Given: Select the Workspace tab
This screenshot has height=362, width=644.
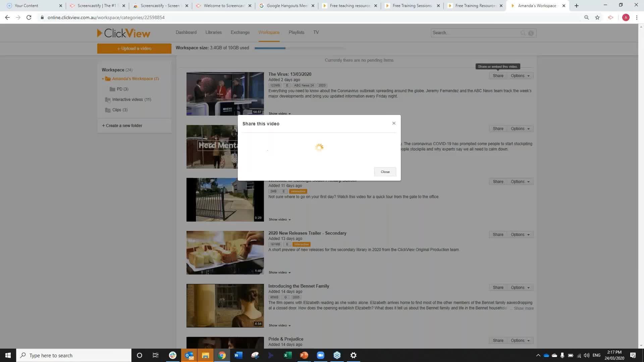Looking at the screenshot, I should pos(269,33).
